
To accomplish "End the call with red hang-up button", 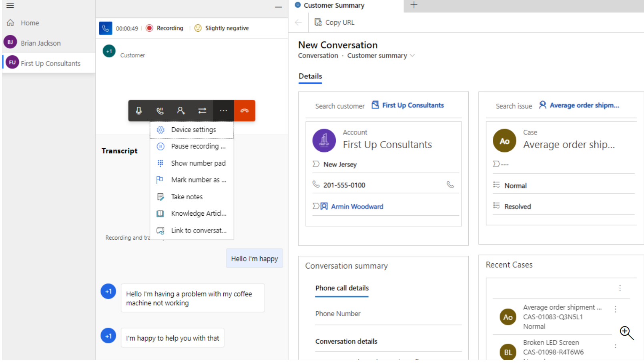I will [x=245, y=110].
